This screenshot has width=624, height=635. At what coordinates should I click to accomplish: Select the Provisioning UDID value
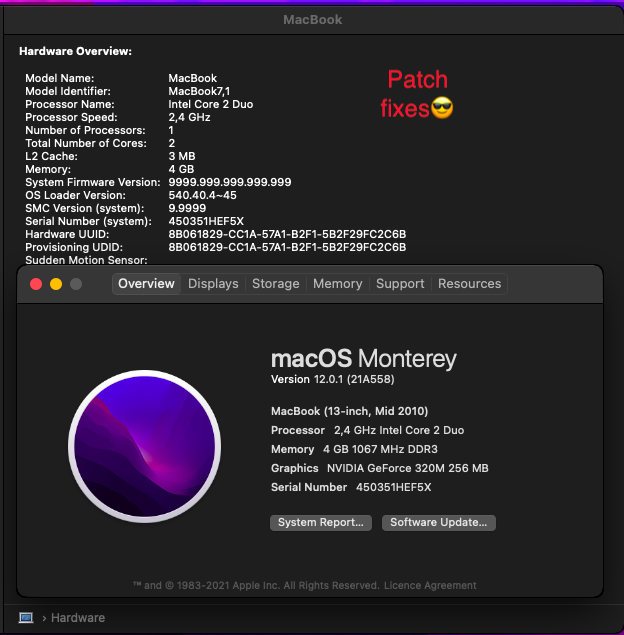(287, 247)
